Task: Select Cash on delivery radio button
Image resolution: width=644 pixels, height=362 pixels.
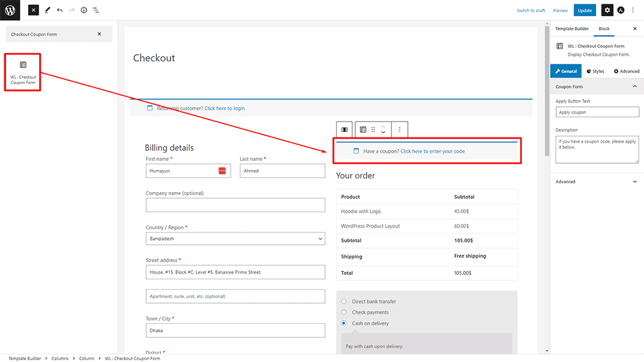Action: click(344, 323)
